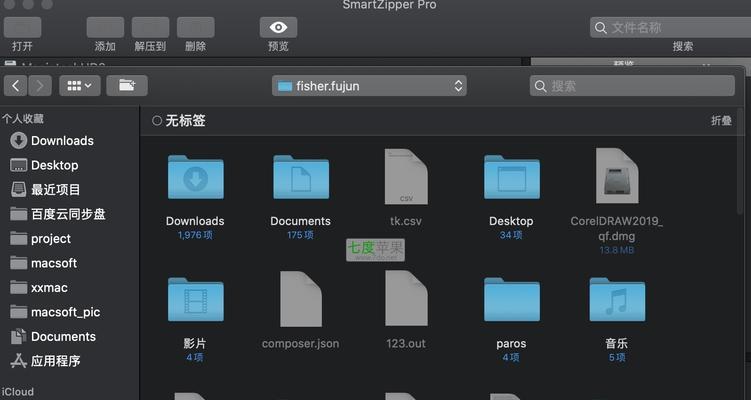Click the iCloud sidebar section header

[17, 392]
